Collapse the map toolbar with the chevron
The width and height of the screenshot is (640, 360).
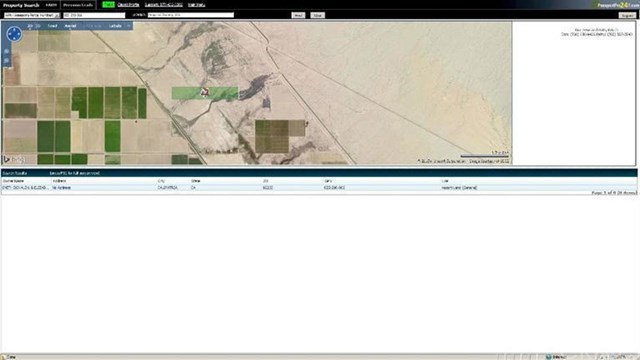coord(128,26)
